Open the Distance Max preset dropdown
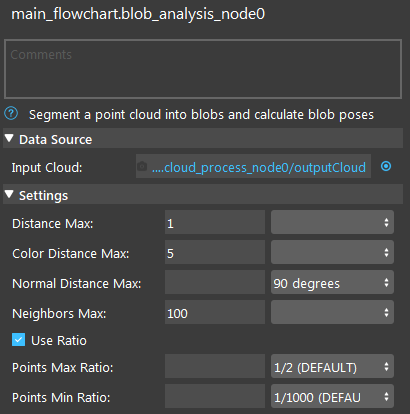Viewport: 410px width, 414px height. click(x=332, y=222)
